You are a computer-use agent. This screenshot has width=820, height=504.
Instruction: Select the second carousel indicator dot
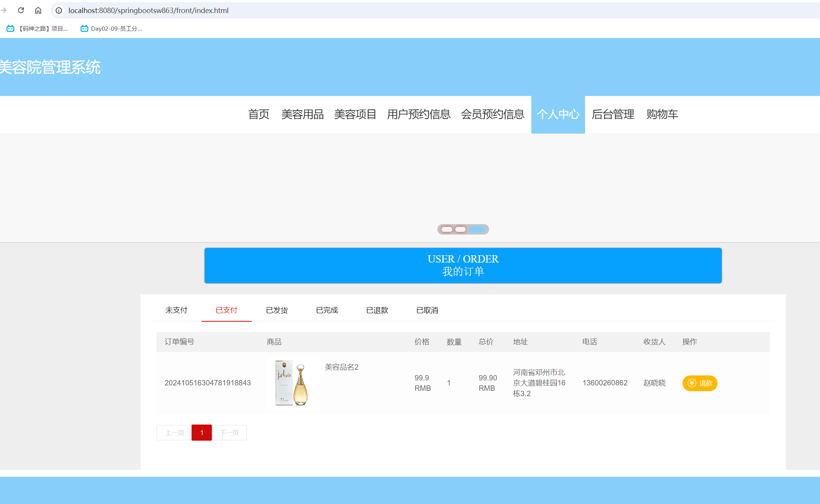click(460, 229)
